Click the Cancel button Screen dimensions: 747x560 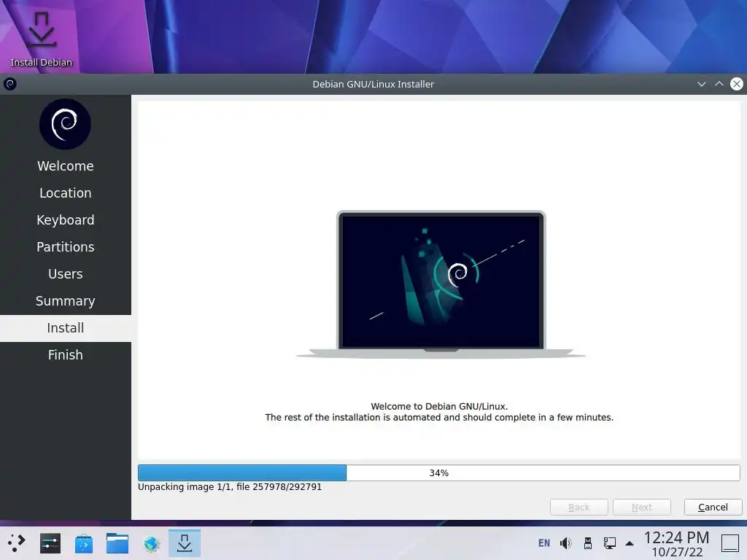click(x=713, y=507)
